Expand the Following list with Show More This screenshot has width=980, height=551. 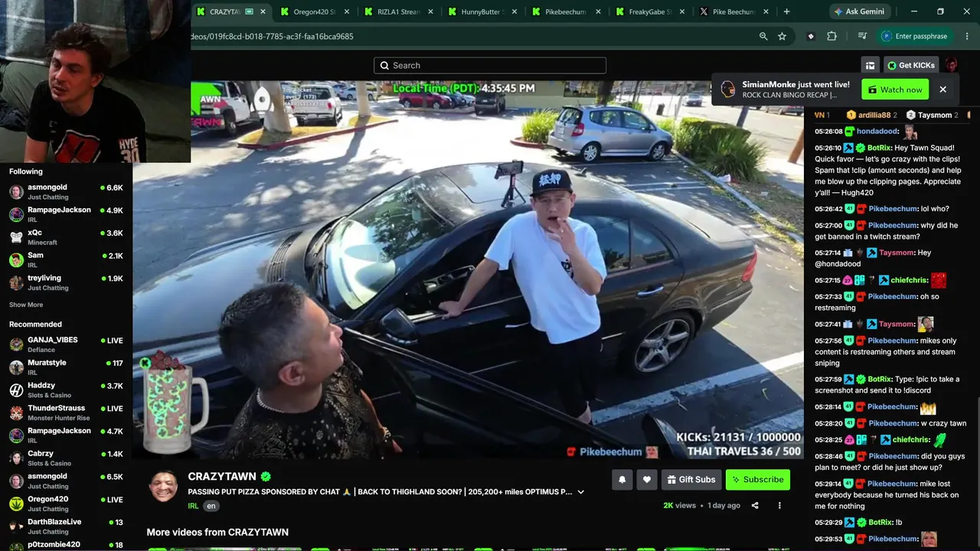tap(26, 305)
